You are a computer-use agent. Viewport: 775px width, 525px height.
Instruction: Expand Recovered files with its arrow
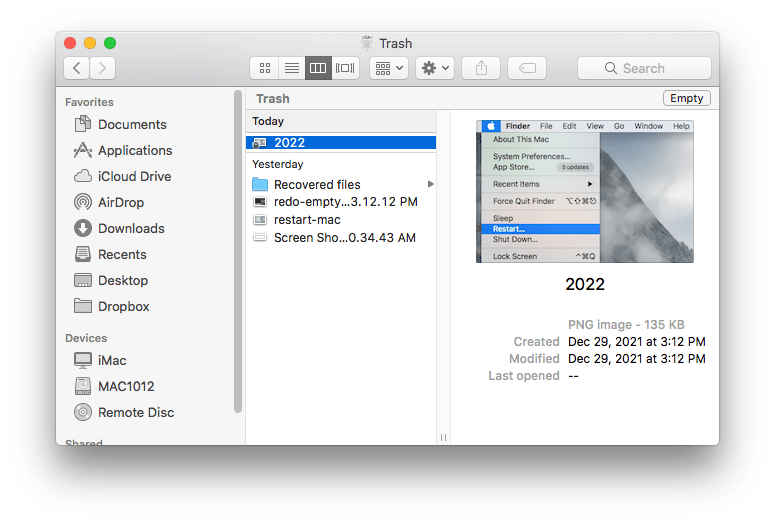[431, 184]
